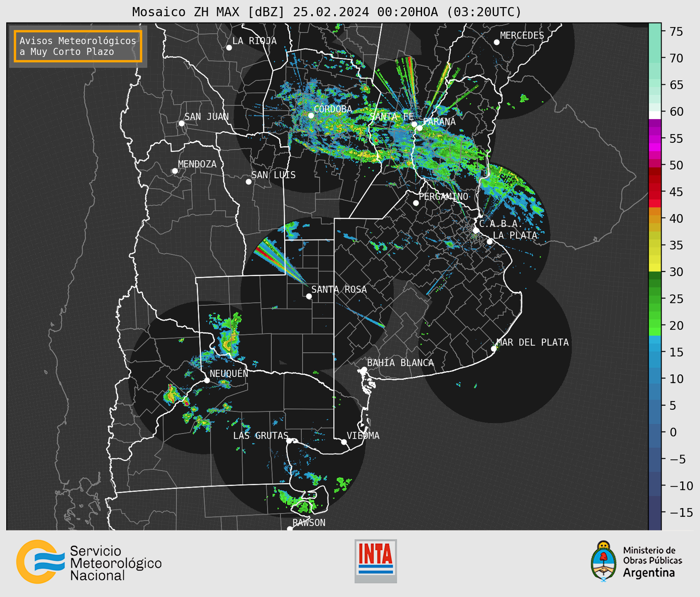Click the INTA logo

(376, 561)
